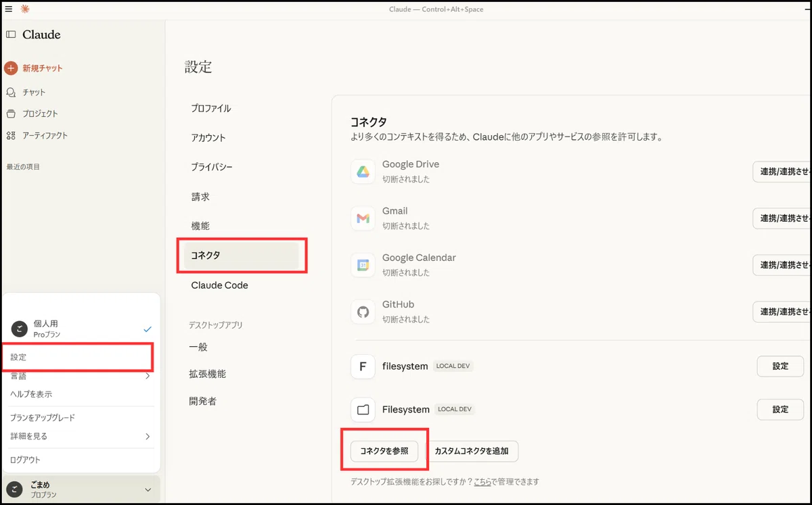Collapse the sidebar with the panel icon
The width and height of the screenshot is (812, 505).
pyautogui.click(x=11, y=34)
